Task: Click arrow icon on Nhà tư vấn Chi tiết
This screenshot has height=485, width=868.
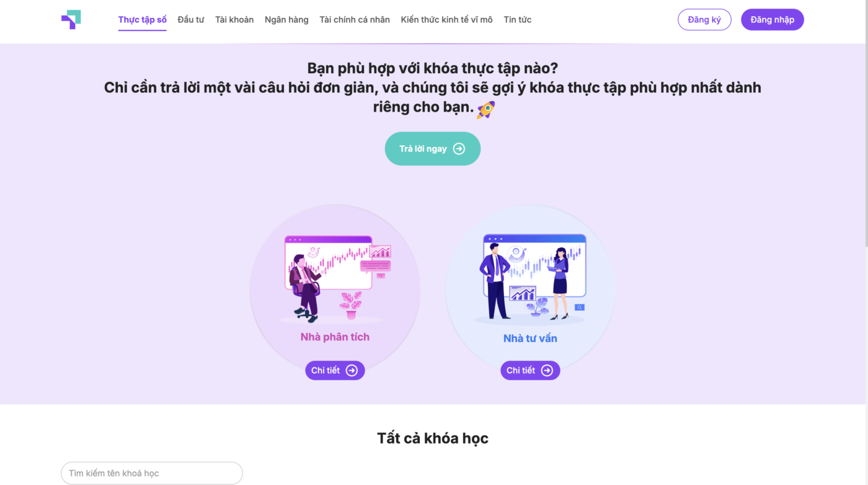Action: click(547, 370)
